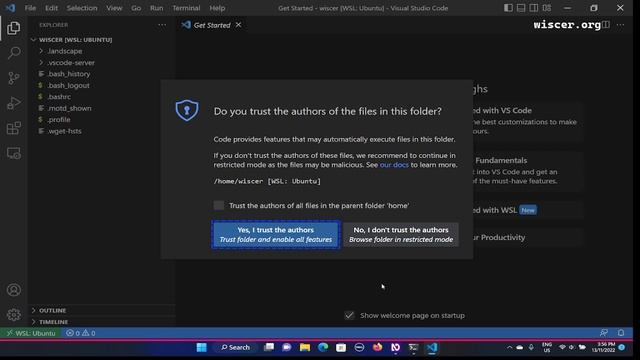This screenshot has height=360, width=640.
Task: Click VS Code taskbar icon
Action: tap(432, 347)
